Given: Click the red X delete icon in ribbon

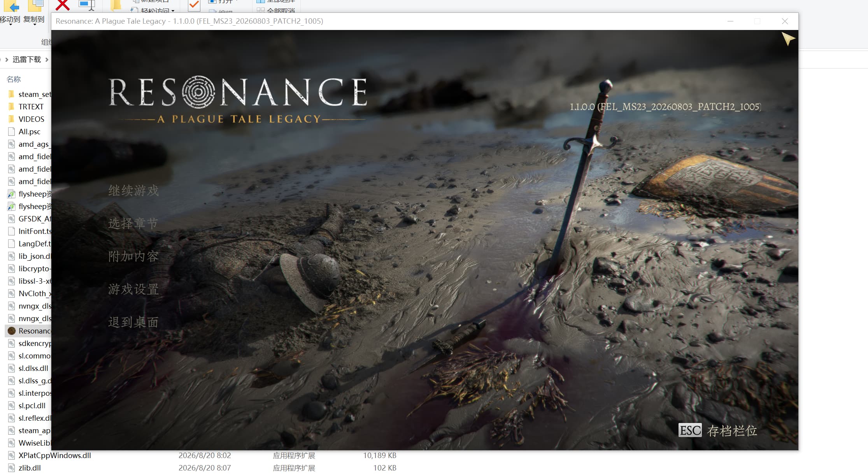Looking at the screenshot, I should click(62, 5).
